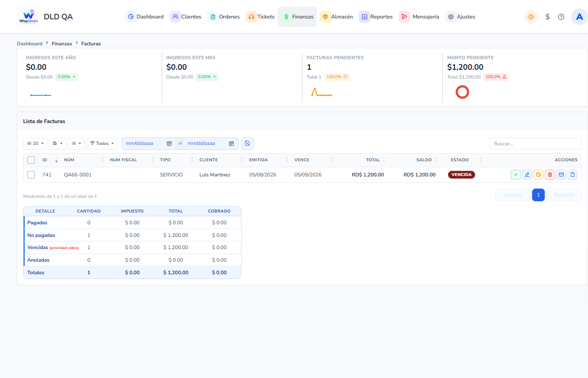The height and width of the screenshot is (378, 588).
Task: Check the box for invoice 741
Action: click(31, 175)
